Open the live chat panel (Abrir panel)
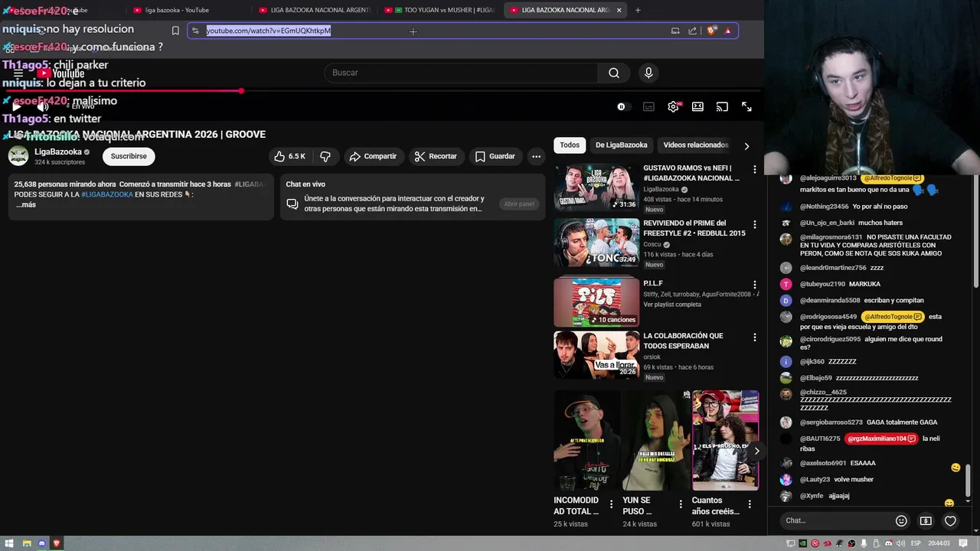 pos(518,204)
